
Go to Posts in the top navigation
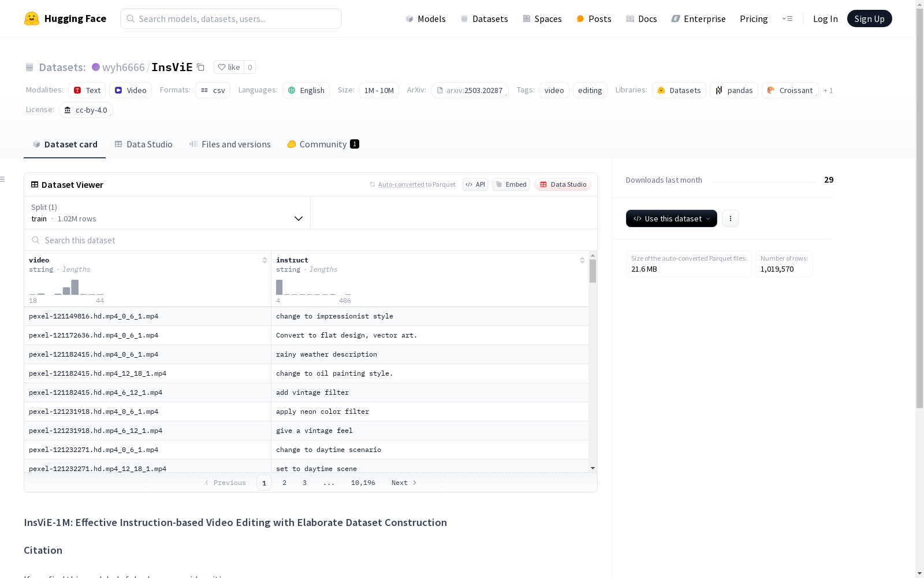coord(594,18)
